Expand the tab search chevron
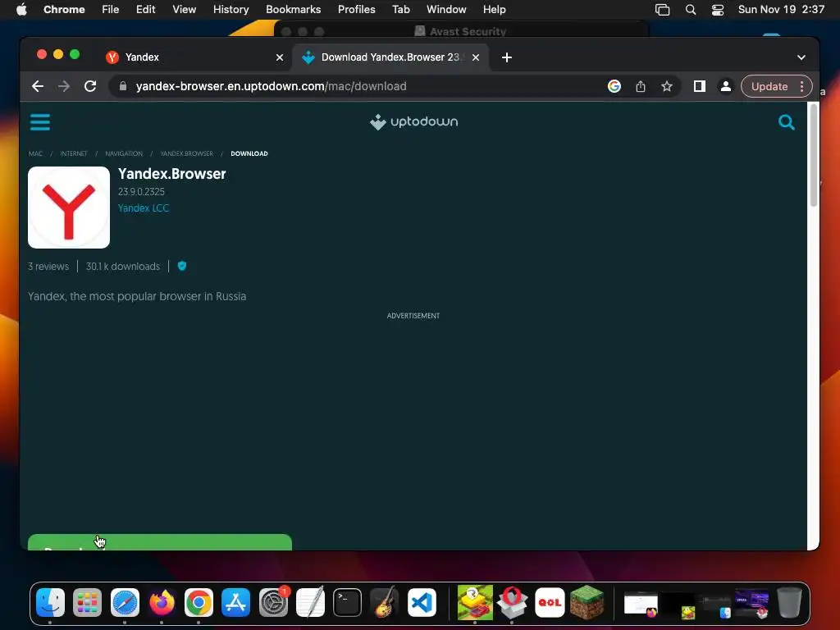The width and height of the screenshot is (840, 630). point(801,57)
